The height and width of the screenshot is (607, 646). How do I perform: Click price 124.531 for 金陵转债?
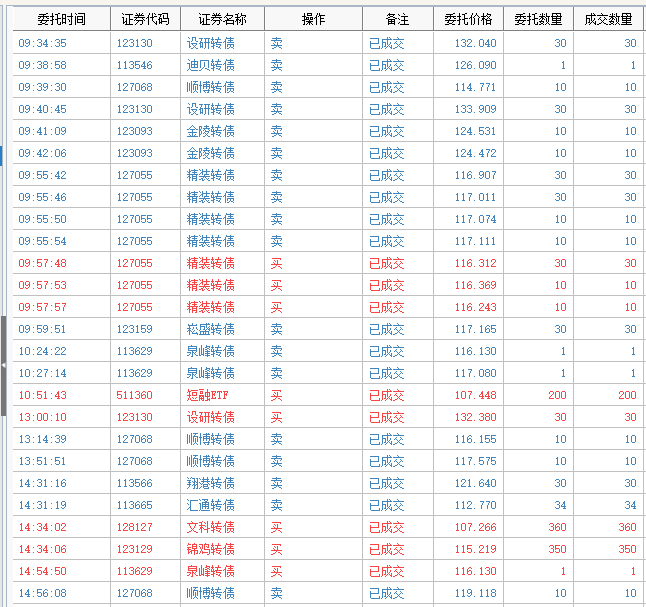[475, 131]
